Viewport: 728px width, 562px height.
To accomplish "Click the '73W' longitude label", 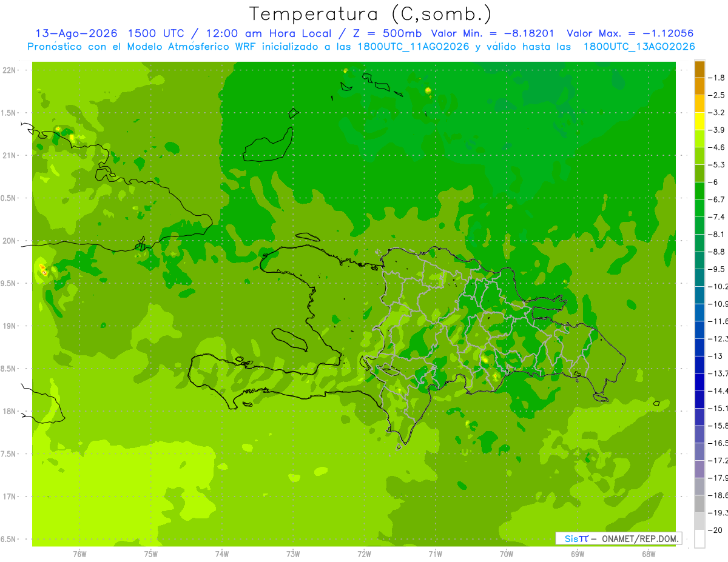I will (x=293, y=554).
